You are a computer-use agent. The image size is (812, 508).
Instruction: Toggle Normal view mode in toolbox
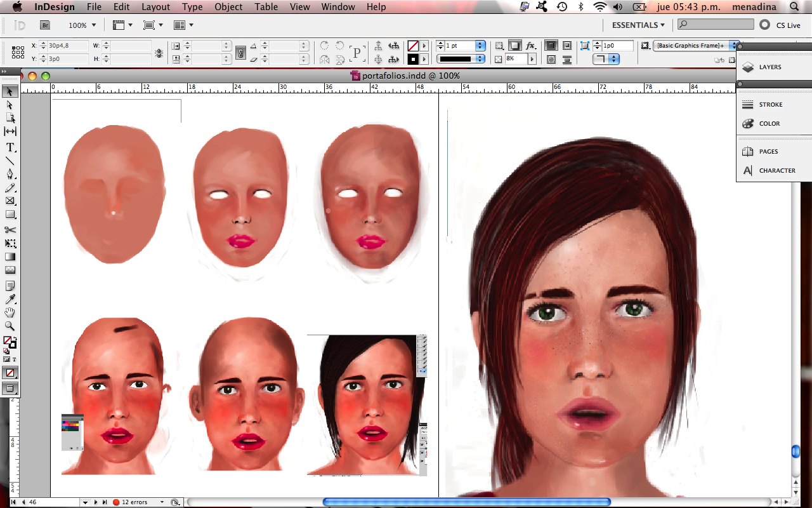10,389
